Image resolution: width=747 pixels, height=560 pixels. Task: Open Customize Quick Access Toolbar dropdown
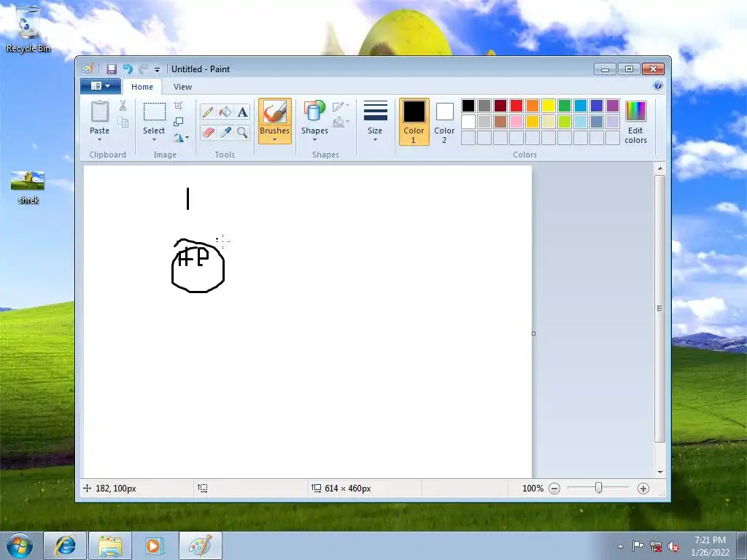pyautogui.click(x=158, y=70)
